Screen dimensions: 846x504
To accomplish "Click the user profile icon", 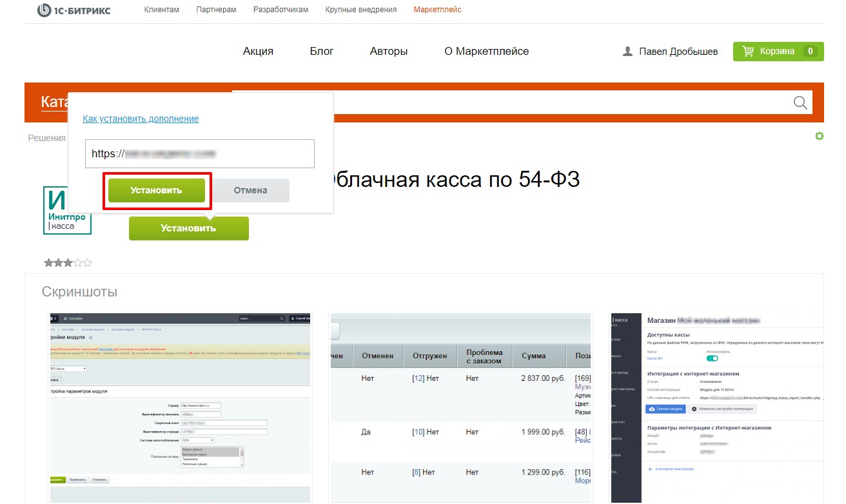I will coord(627,51).
